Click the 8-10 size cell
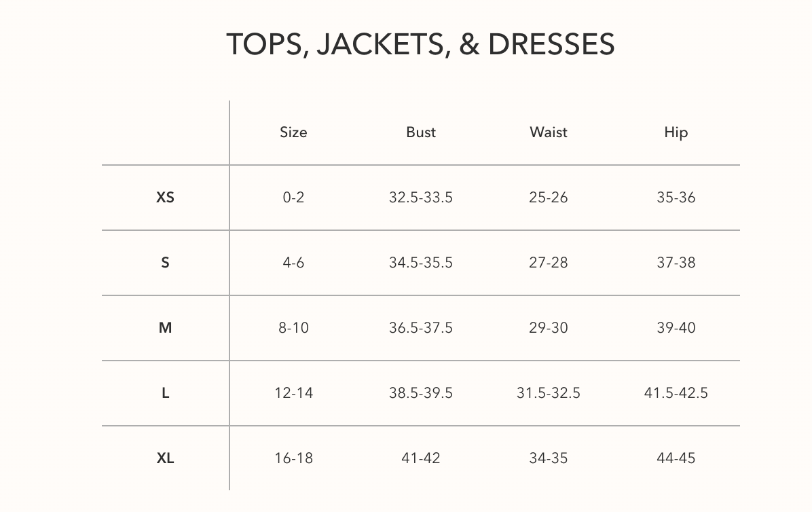 (293, 328)
